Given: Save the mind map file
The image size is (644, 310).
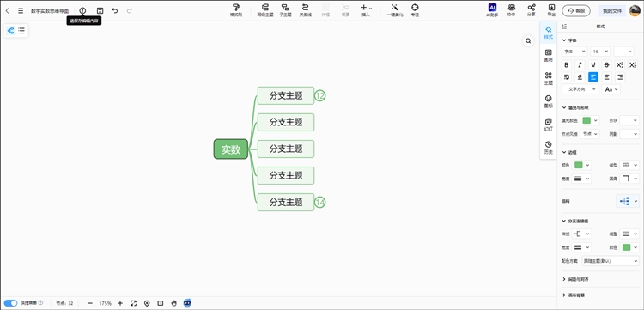Looking at the screenshot, I should click(100, 10).
